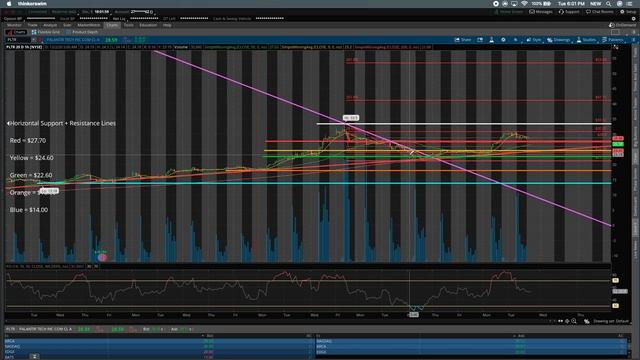
Task: Click "Horizontal Support + Resistance Lines" text note
Action: click(62, 123)
